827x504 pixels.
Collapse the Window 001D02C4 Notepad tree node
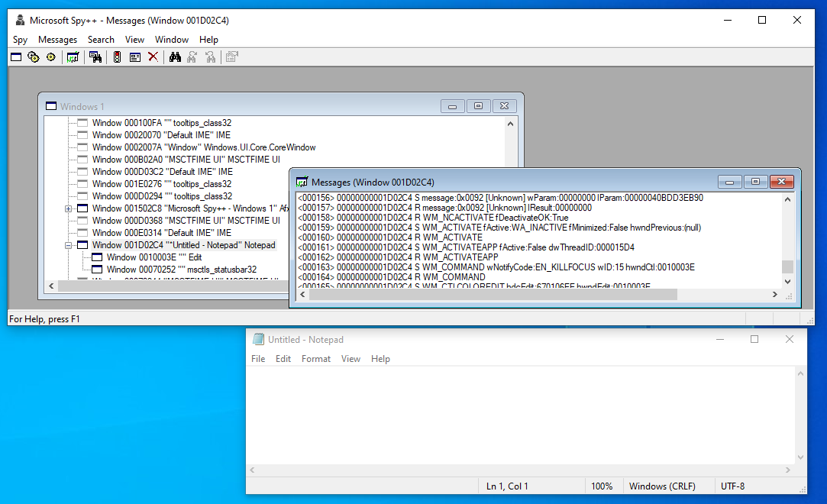click(68, 245)
